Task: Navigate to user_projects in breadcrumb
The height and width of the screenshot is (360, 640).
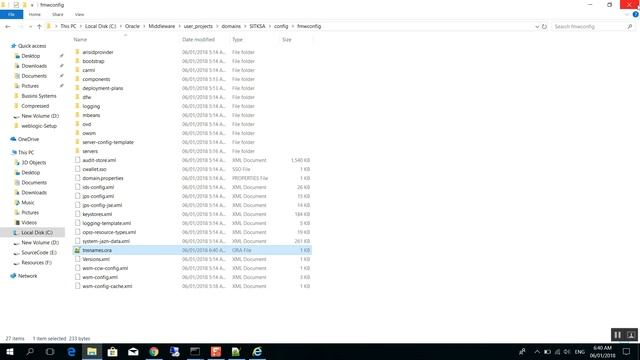Action: [198, 26]
